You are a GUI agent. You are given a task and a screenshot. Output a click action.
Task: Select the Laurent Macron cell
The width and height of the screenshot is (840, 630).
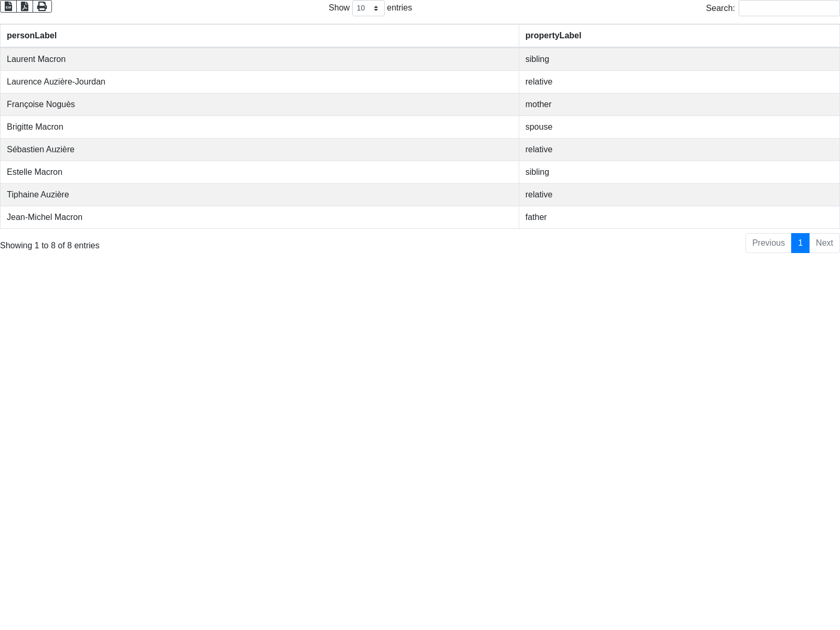259,59
